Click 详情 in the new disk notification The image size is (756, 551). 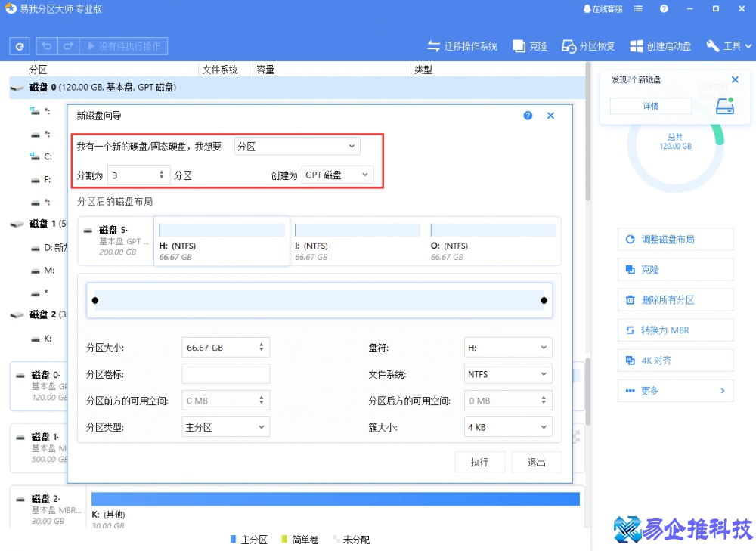pyautogui.click(x=650, y=106)
